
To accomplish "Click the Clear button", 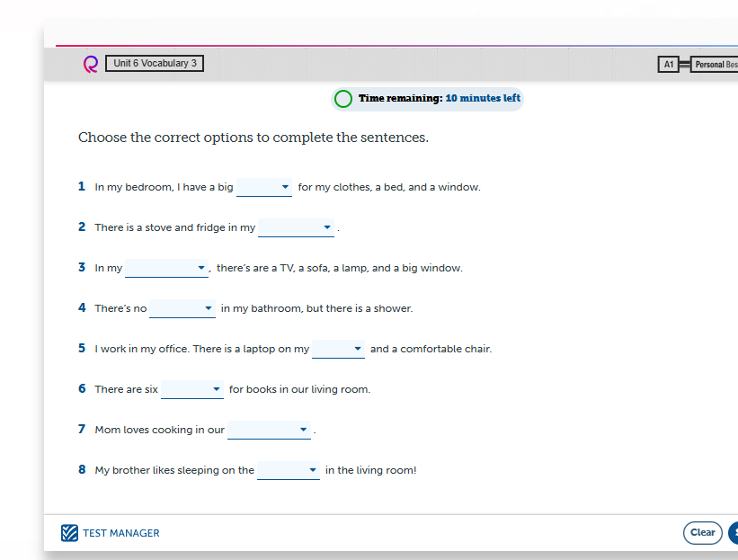I will coord(702,533).
